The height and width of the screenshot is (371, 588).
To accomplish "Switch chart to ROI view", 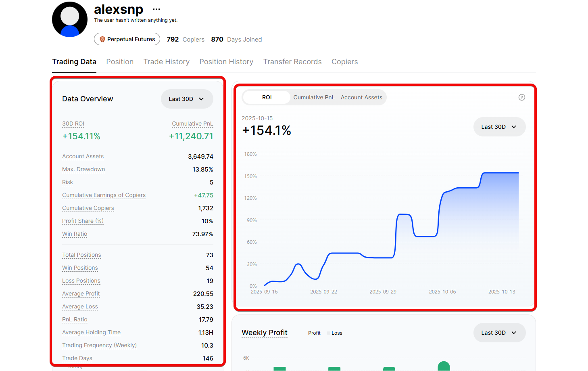I will pos(267,97).
